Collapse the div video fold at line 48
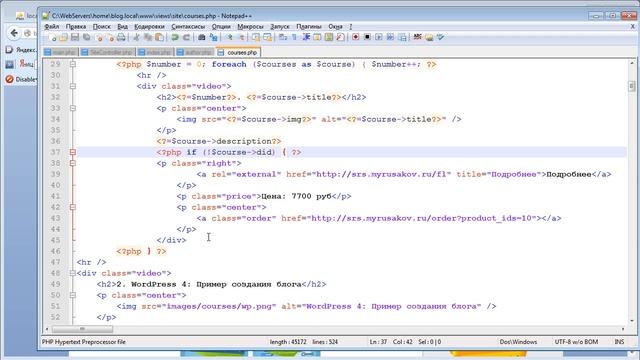 (73, 273)
